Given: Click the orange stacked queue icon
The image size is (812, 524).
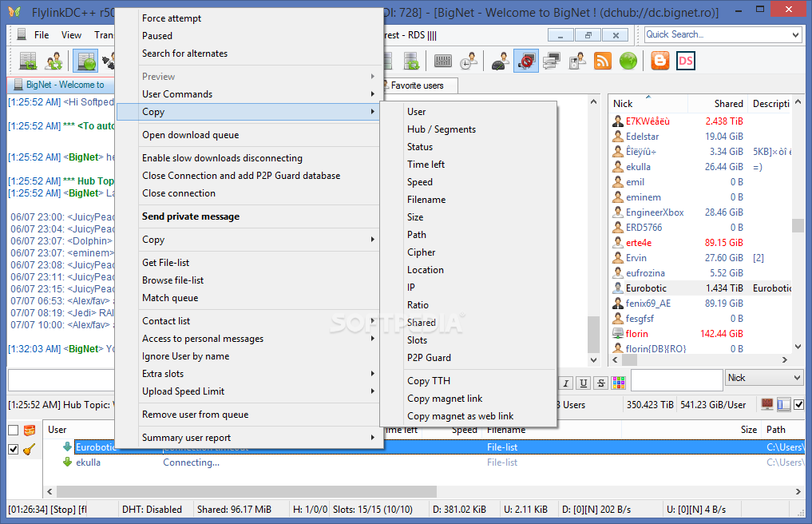Looking at the screenshot, I should click(30, 430).
